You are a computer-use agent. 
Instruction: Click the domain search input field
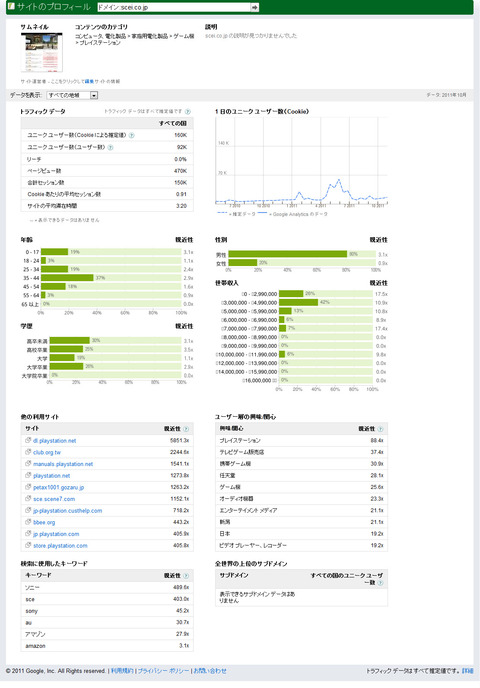(173, 7)
